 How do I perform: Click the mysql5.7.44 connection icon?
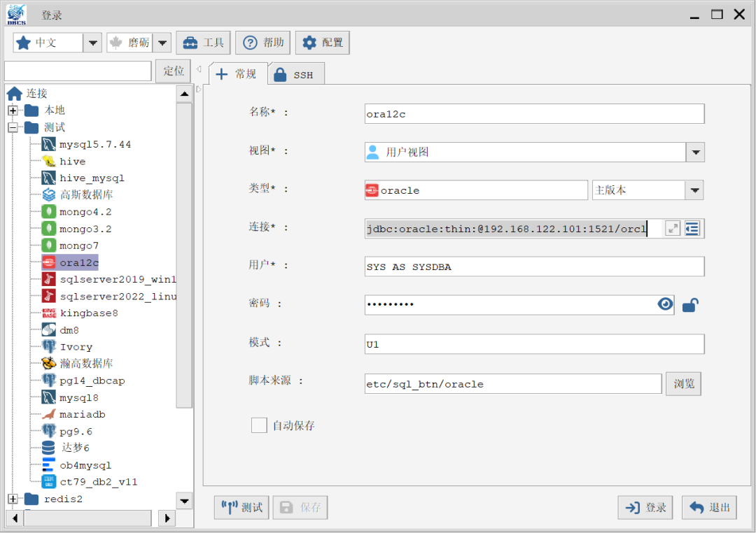[x=49, y=144]
